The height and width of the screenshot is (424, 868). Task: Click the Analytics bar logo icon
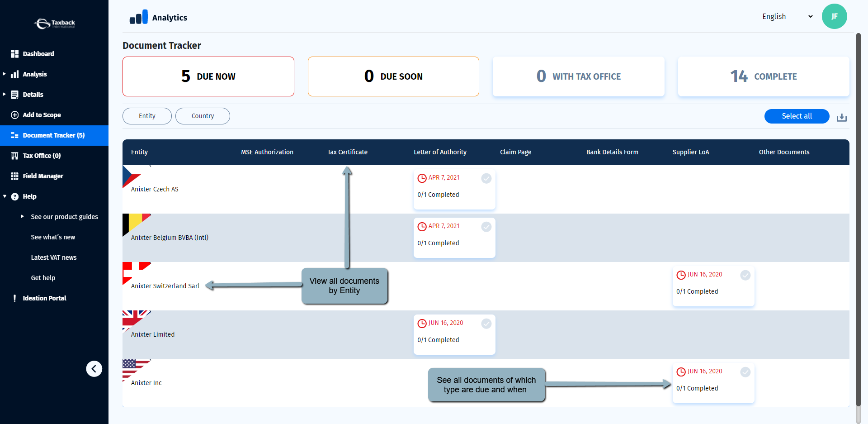(138, 17)
